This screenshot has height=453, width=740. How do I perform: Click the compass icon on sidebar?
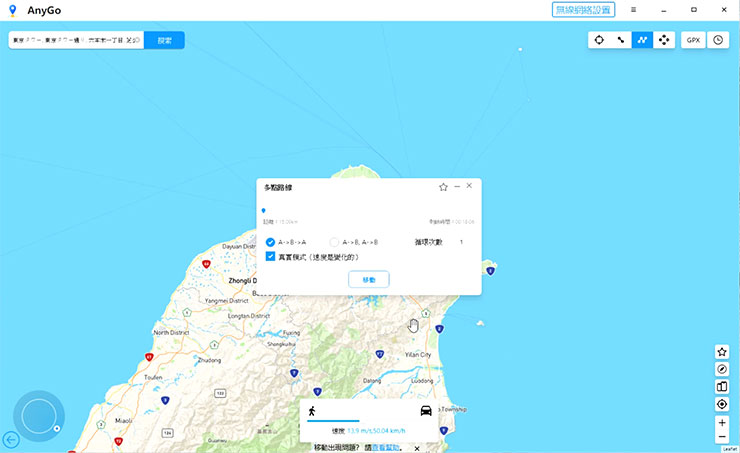(722, 369)
